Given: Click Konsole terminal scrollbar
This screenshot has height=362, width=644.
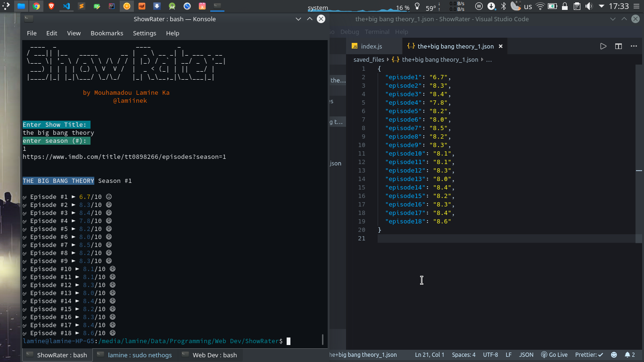Looking at the screenshot, I should coord(323,339).
